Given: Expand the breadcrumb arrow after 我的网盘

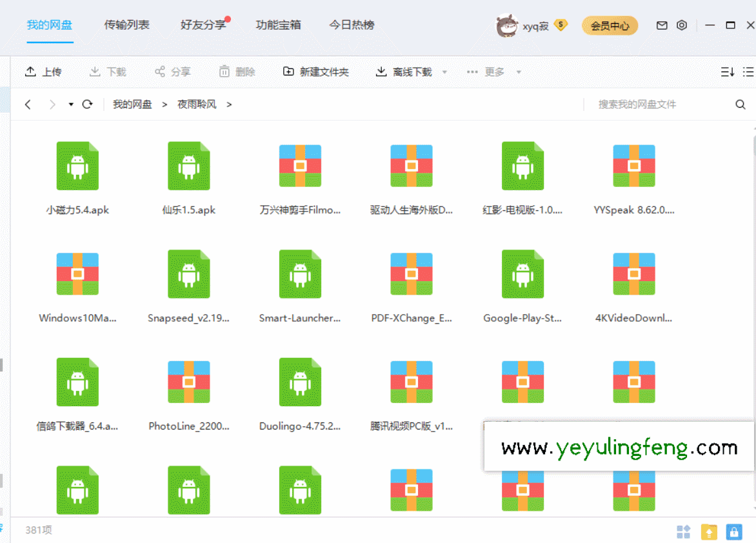Looking at the screenshot, I should 164,104.
